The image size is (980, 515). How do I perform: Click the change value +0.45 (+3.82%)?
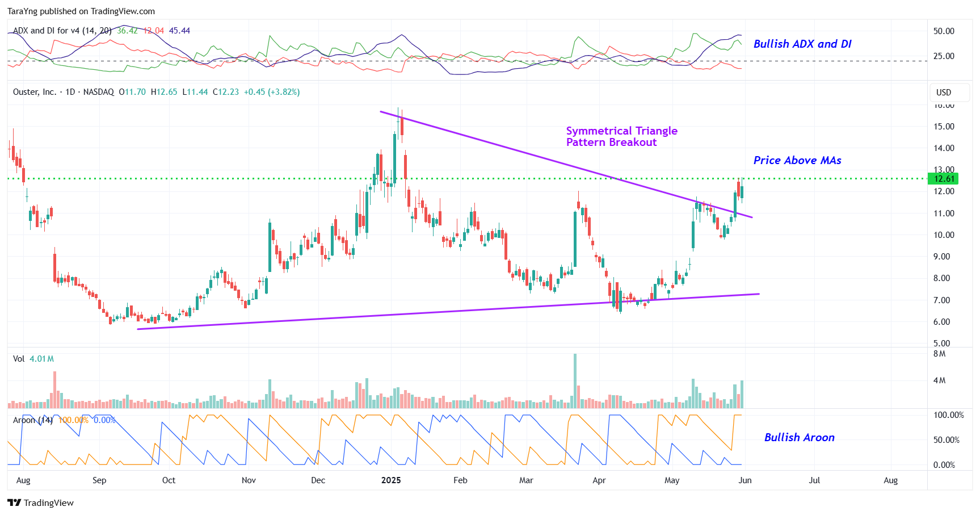(x=272, y=92)
